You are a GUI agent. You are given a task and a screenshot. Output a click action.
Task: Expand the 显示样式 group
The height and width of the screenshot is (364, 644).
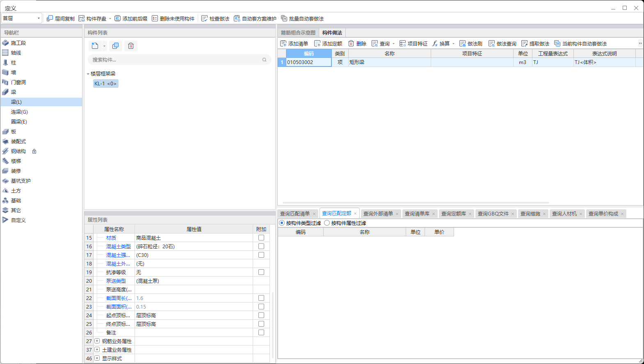click(x=97, y=358)
